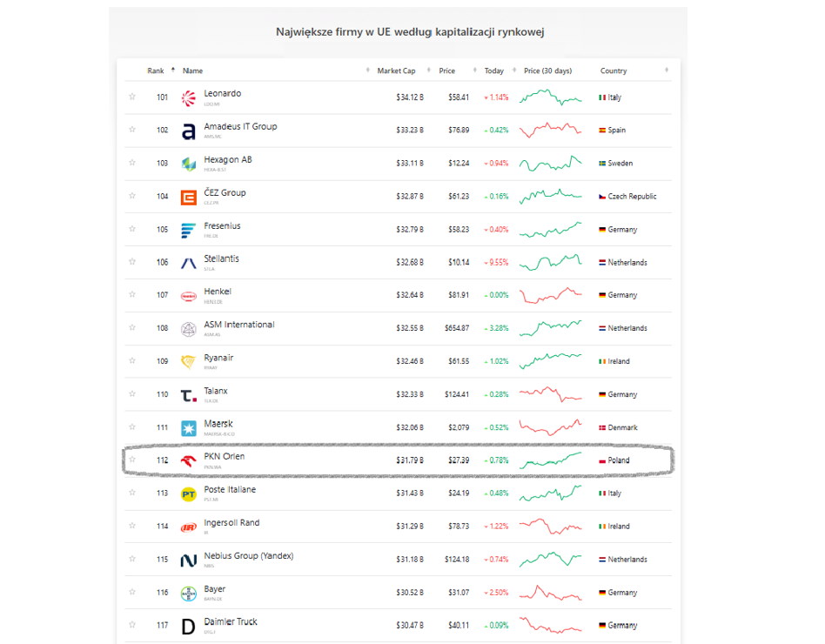Click the Leonardo company logo
825x644 pixels.
tap(188, 98)
